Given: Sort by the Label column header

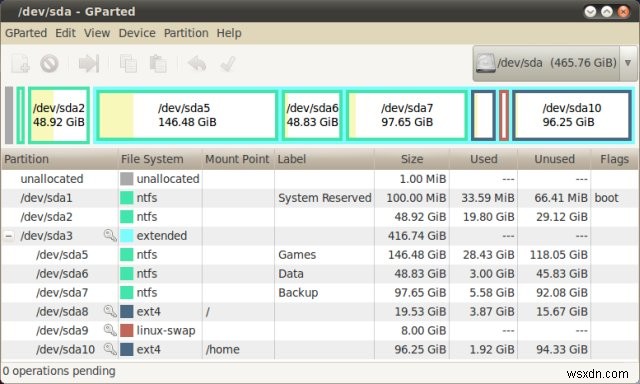Looking at the screenshot, I should (x=324, y=159).
